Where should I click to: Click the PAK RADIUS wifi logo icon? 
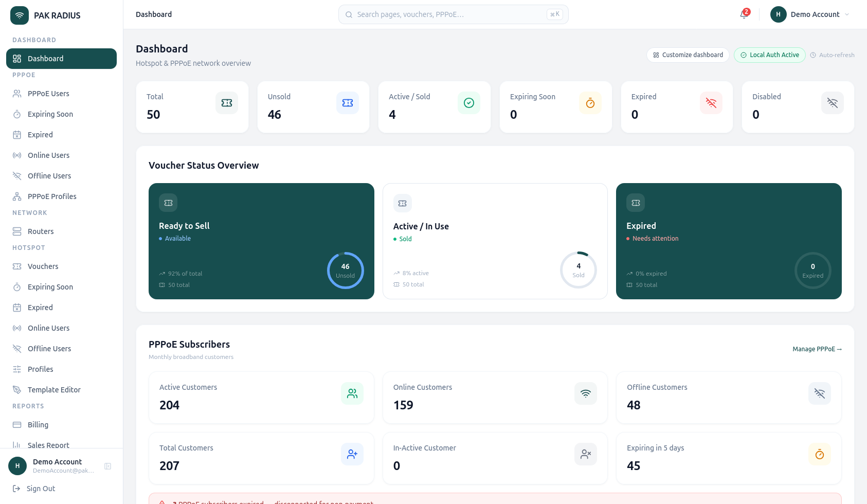pos(20,15)
